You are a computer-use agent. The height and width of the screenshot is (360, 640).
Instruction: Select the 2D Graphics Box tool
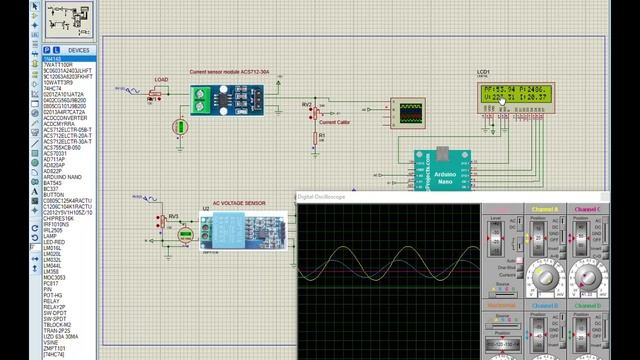tap(35, 153)
